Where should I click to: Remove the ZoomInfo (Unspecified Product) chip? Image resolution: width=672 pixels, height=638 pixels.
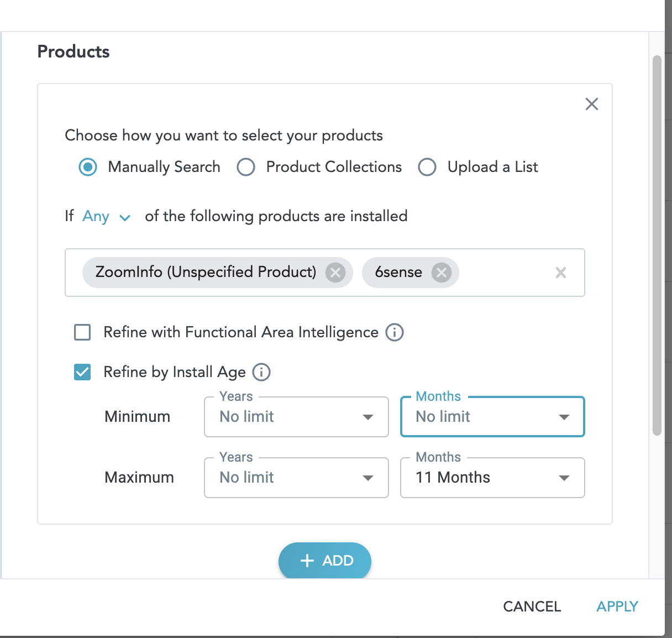pyautogui.click(x=335, y=273)
